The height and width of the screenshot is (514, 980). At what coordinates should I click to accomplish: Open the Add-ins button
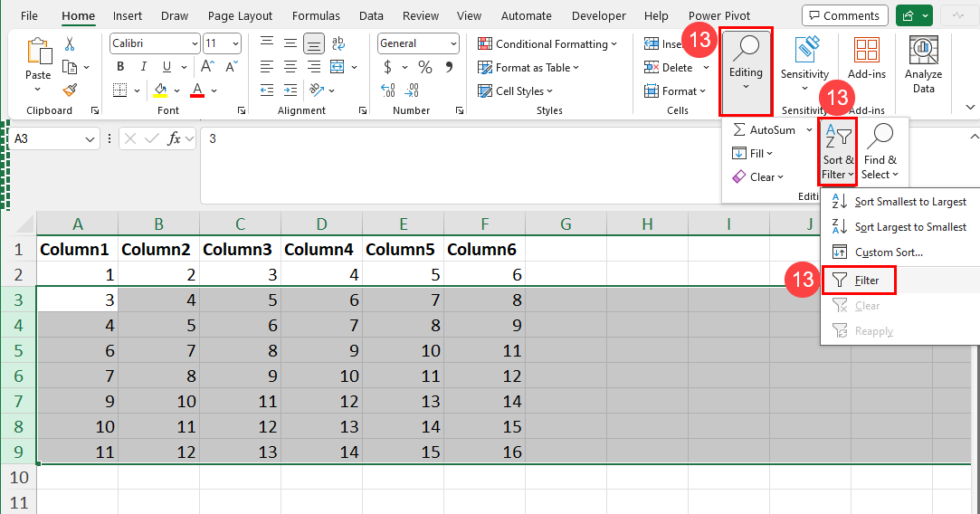click(x=866, y=65)
